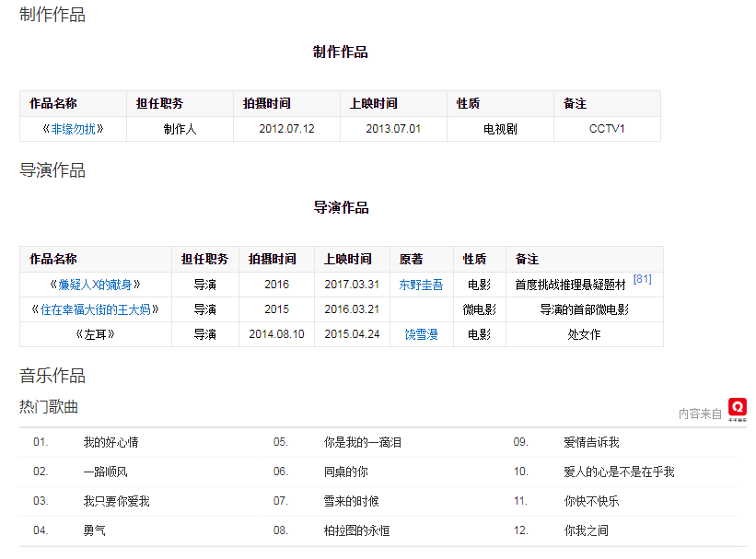Click citation reference [81]

pos(642,279)
